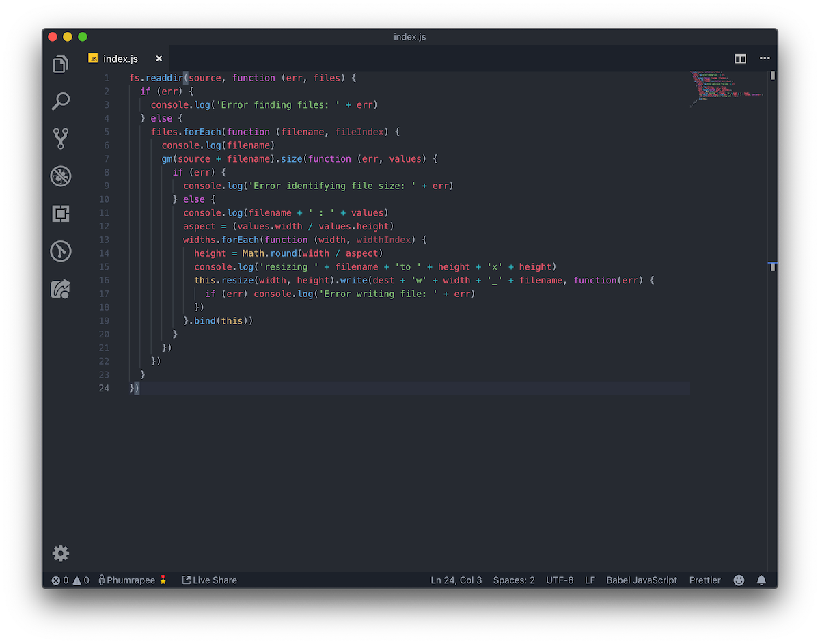Screen dimensions: 820x644
Task: Change end of line sequence LF
Action: pos(590,580)
